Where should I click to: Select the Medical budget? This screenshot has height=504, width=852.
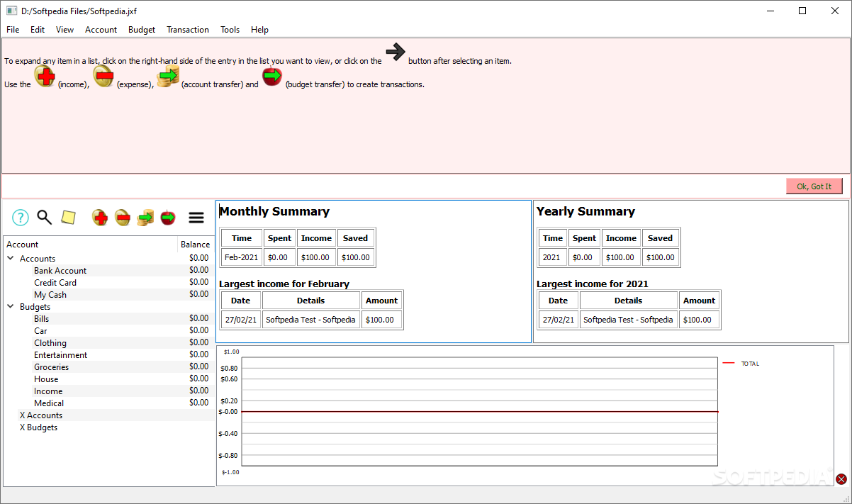[x=49, y=403]
